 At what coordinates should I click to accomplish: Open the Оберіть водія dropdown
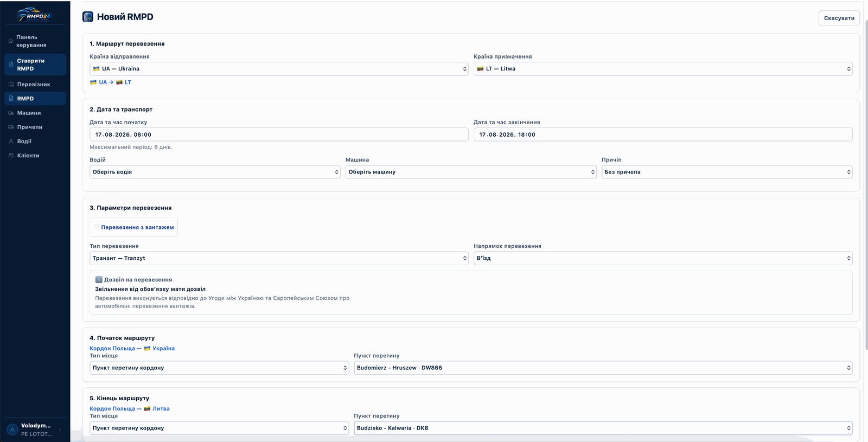pyautogui.click(x=215, y=172)
